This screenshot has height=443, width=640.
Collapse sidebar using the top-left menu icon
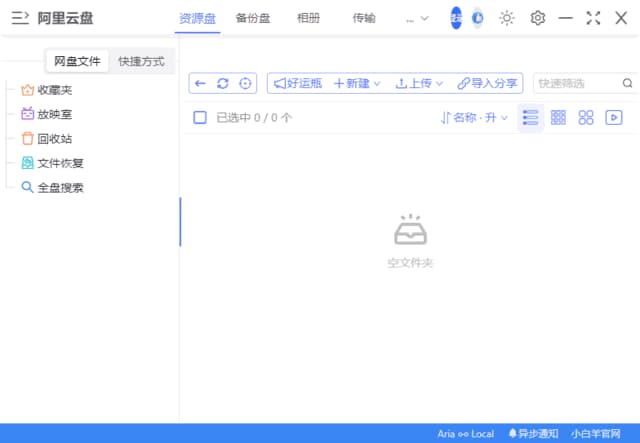pos(19,18)
